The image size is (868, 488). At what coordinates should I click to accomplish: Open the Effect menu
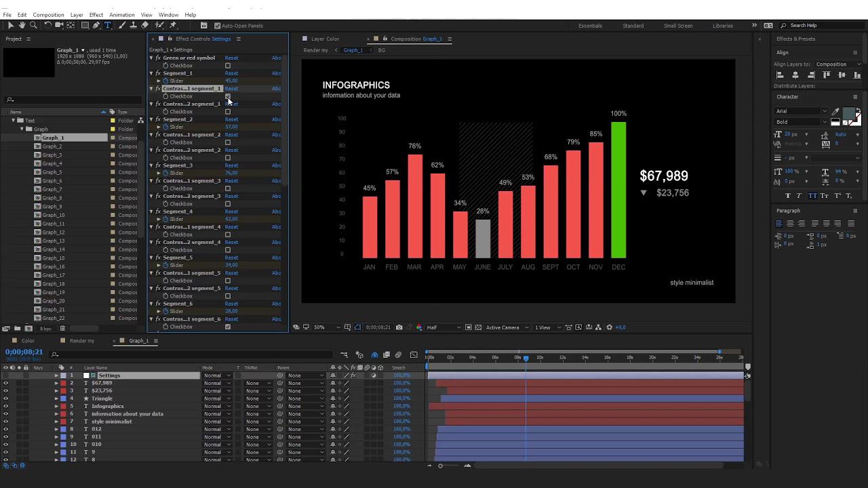pyautogui.click(x=96, y=15)
